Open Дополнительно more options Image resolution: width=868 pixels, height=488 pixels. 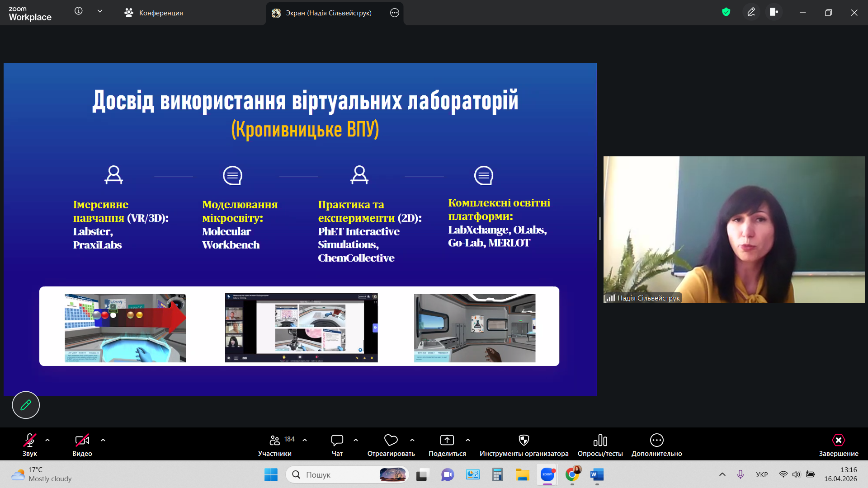pos(656,445)
